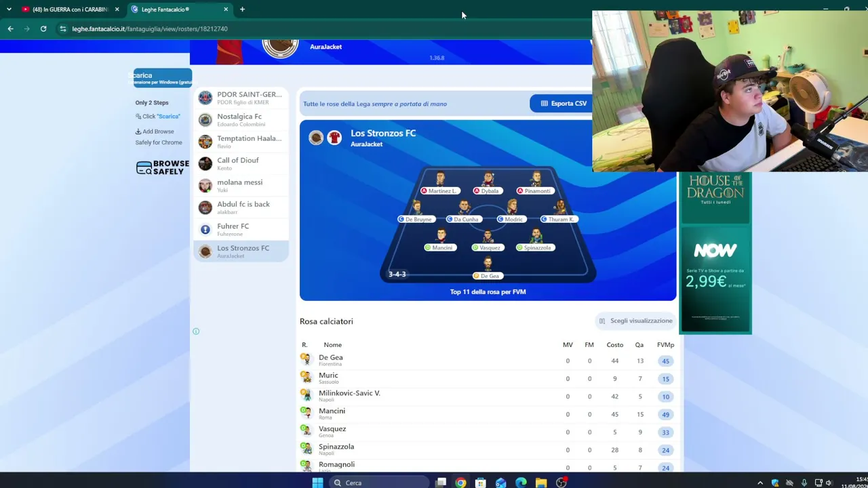Click De Gea's FVMp value 45
The image size is (868, 488).
coord(665,361)
